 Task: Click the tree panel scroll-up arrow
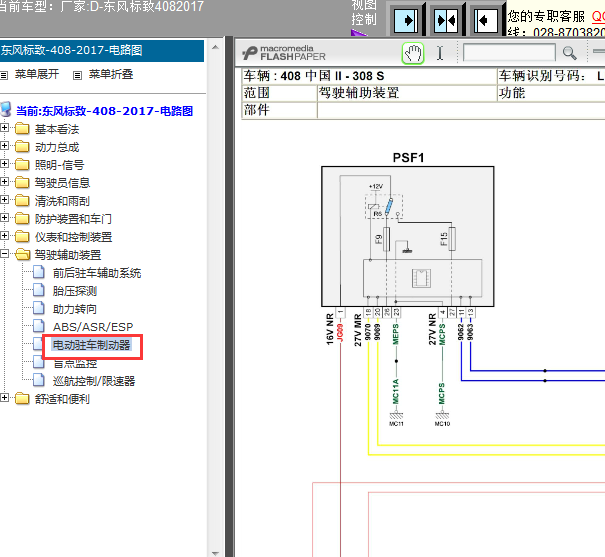215,47
